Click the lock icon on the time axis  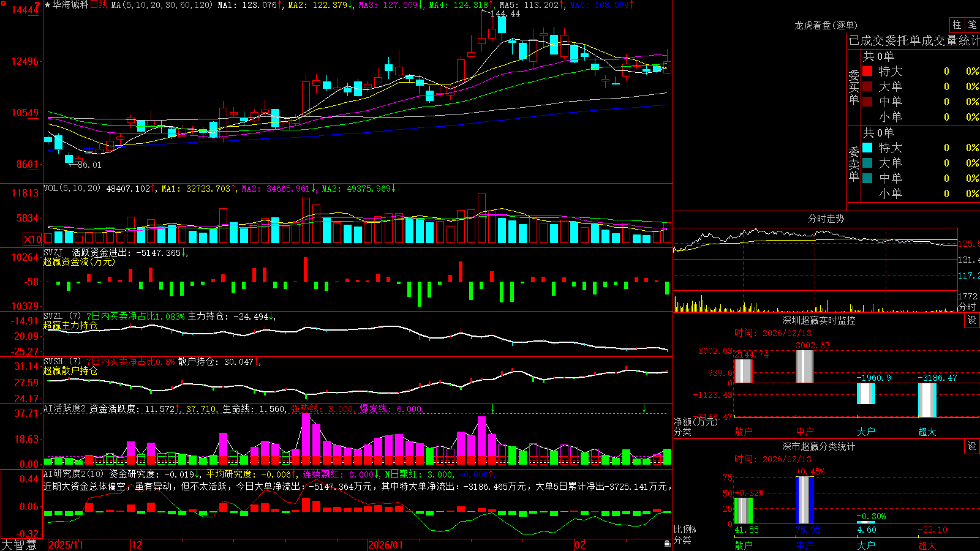click(668, 544)
